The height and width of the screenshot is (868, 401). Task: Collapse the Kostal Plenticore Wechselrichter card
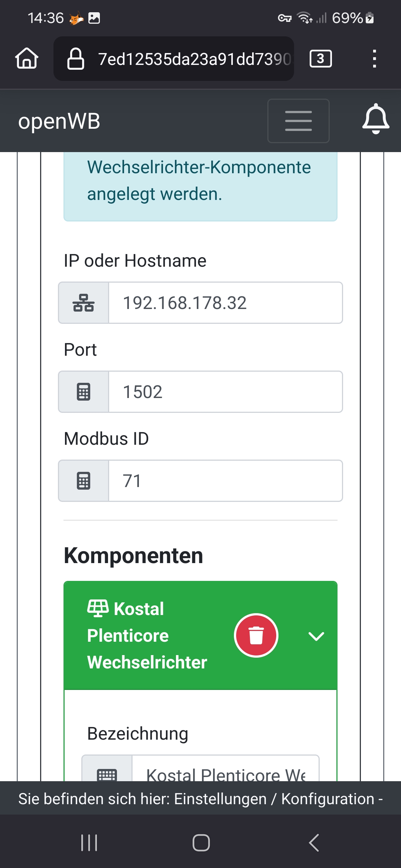click(316, 636)
